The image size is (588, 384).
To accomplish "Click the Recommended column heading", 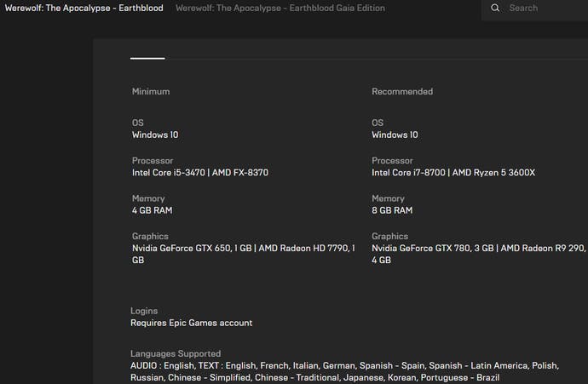I will [x=402, y=91].
